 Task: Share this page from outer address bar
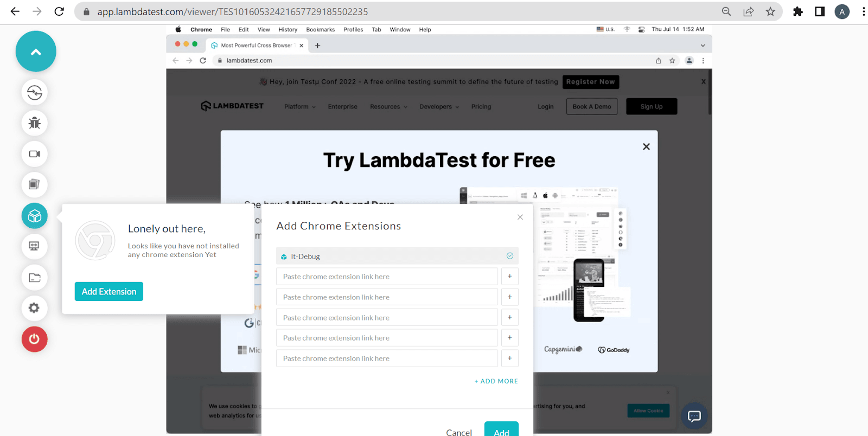749,11
